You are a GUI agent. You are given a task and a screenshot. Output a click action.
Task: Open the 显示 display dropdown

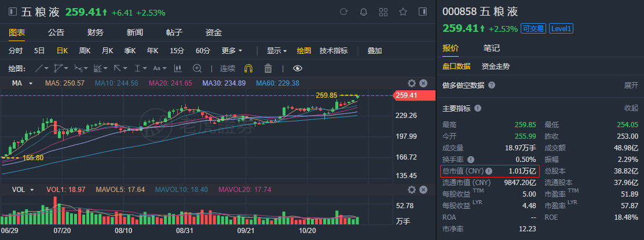pos(277,51)
